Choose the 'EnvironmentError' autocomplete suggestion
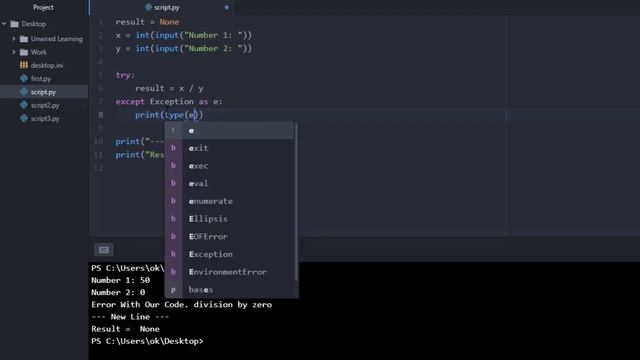 click(x=229, y=272)
